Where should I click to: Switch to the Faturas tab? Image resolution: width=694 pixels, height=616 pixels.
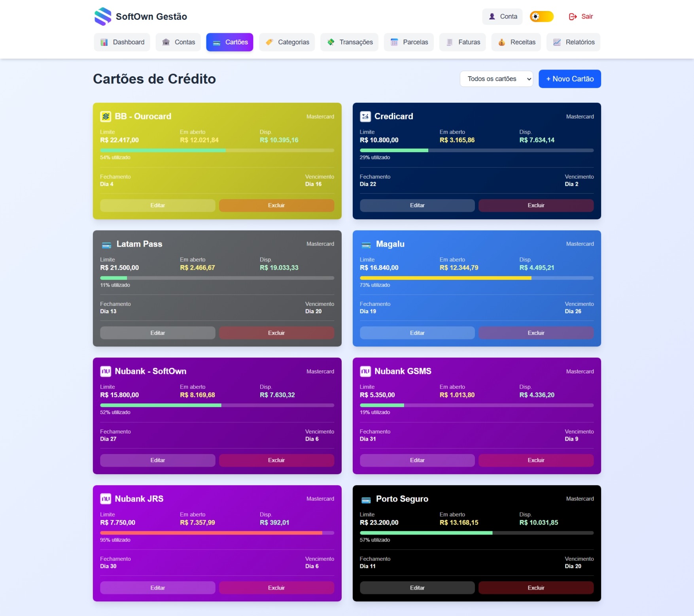click(463, 42)
